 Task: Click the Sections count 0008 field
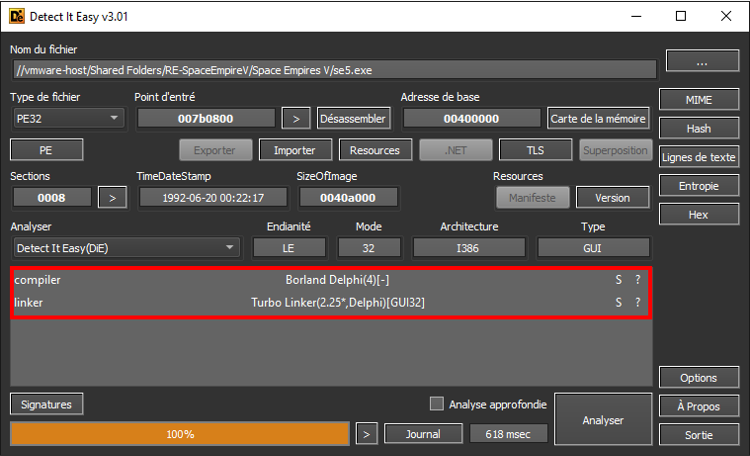[x=52, y=198]
